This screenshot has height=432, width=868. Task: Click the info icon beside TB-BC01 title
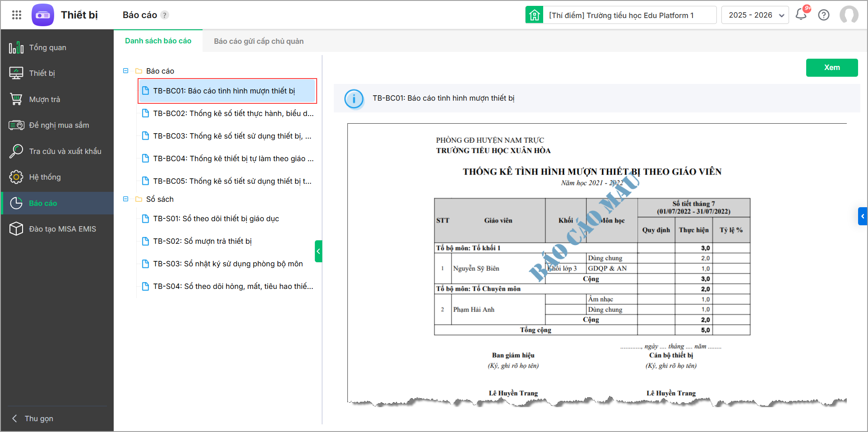tap(354, 98)
